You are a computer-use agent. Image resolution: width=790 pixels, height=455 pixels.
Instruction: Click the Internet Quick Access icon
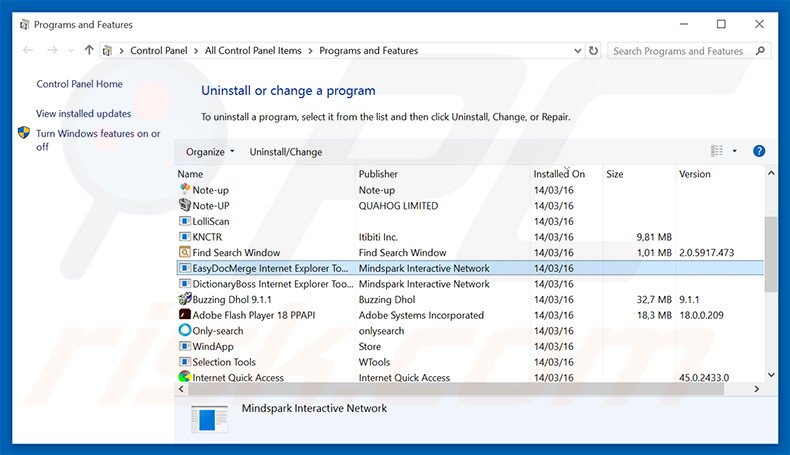point(185,376)
